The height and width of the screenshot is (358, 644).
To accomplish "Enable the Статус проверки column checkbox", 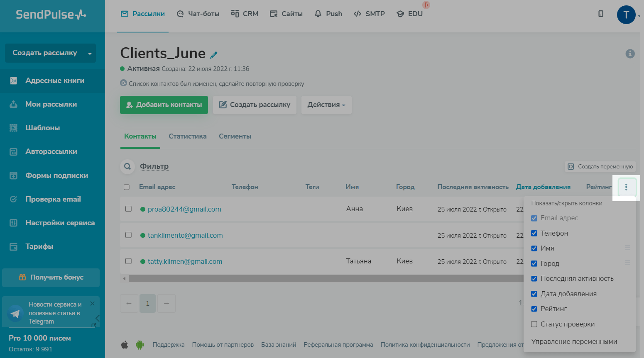I will (534, 324).
